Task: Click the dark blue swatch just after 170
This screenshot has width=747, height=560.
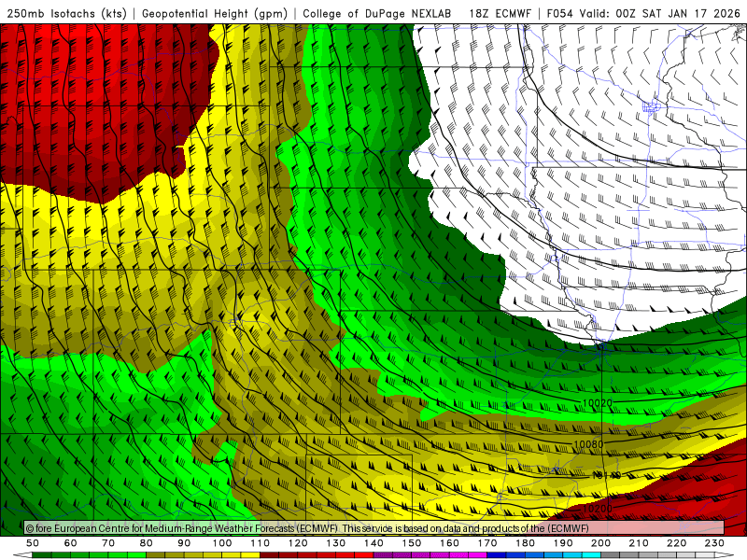Action: coord(497,554)
